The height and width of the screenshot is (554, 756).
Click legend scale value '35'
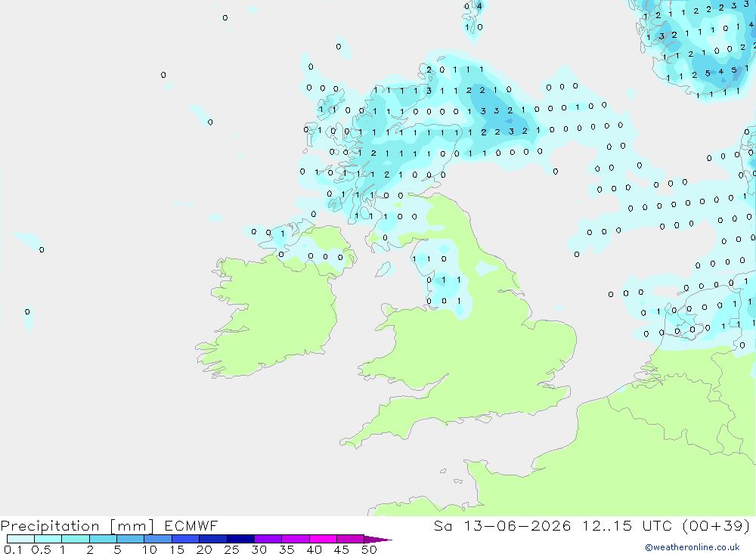pos(287,549)
